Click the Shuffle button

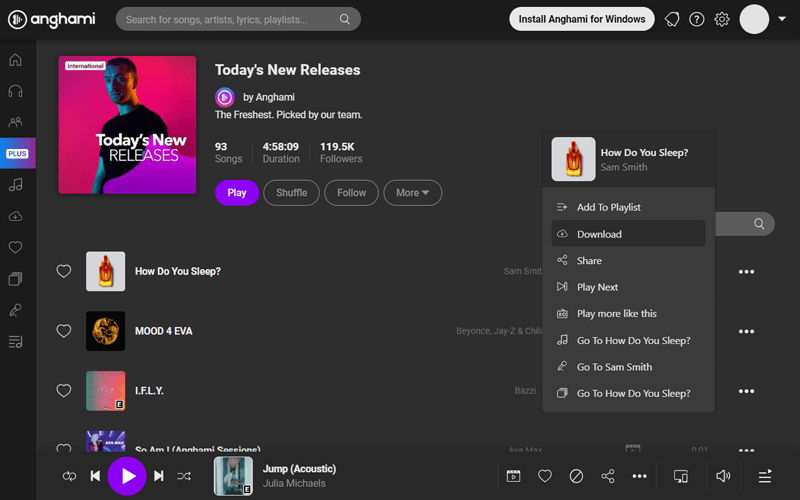291,193
